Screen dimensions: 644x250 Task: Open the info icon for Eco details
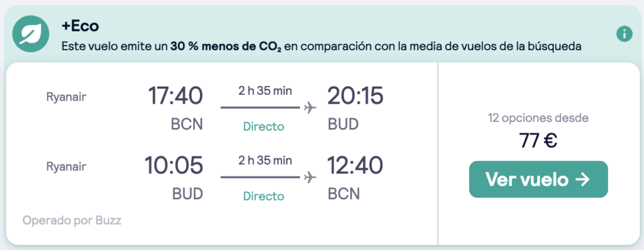click(625, 34)
